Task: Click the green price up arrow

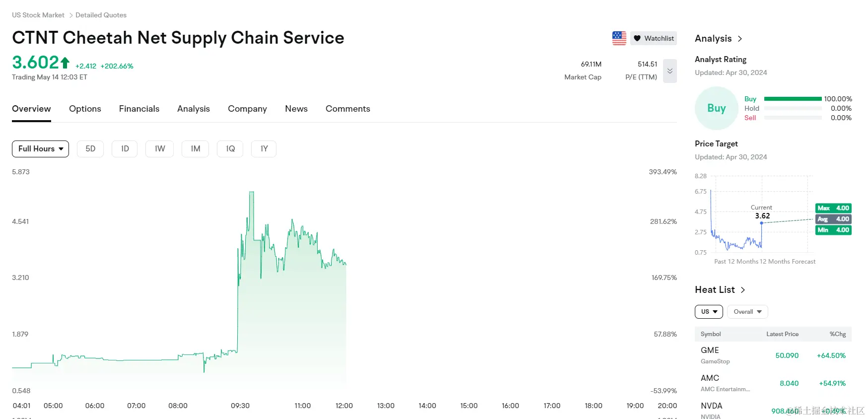Action: [x=65, y=63]
